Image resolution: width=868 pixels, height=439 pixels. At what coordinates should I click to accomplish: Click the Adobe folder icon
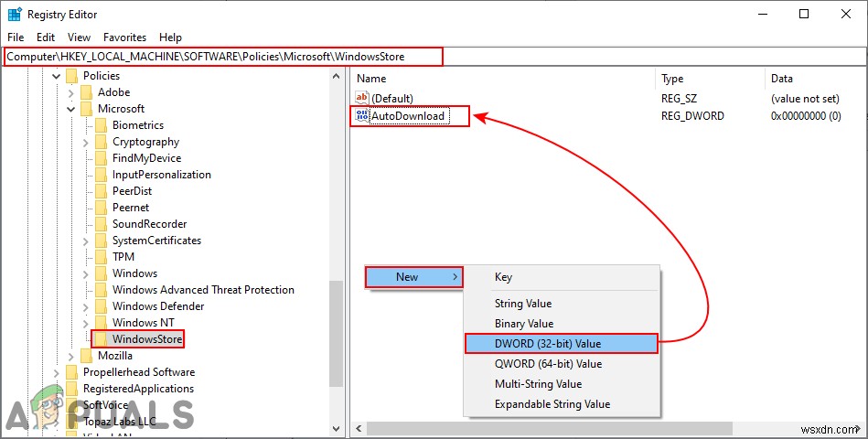pos(86,91)
